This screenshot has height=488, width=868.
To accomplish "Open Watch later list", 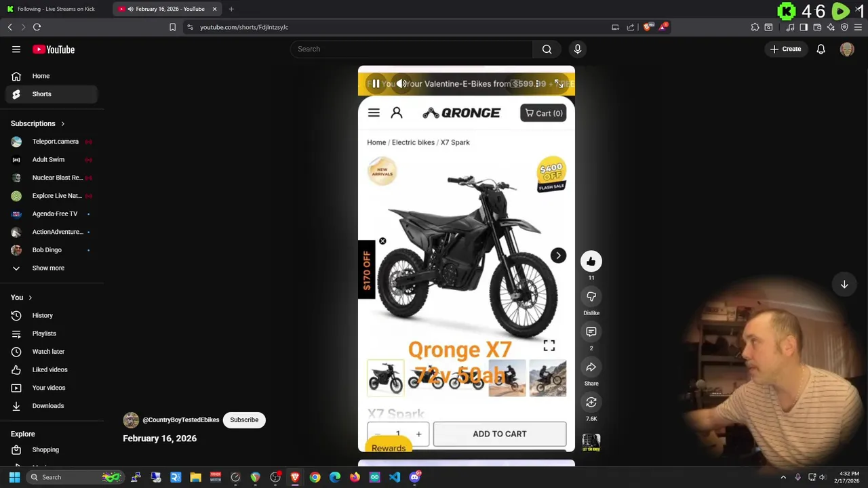I will click(52, 351).
